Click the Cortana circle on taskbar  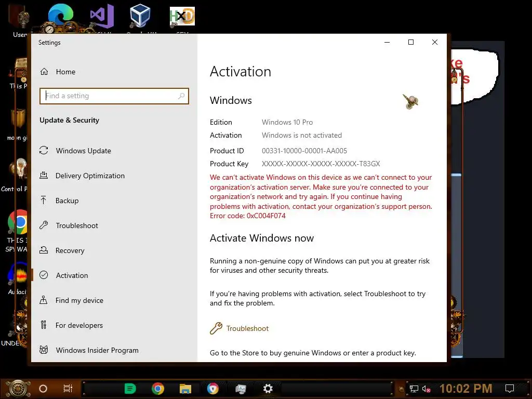43,389
